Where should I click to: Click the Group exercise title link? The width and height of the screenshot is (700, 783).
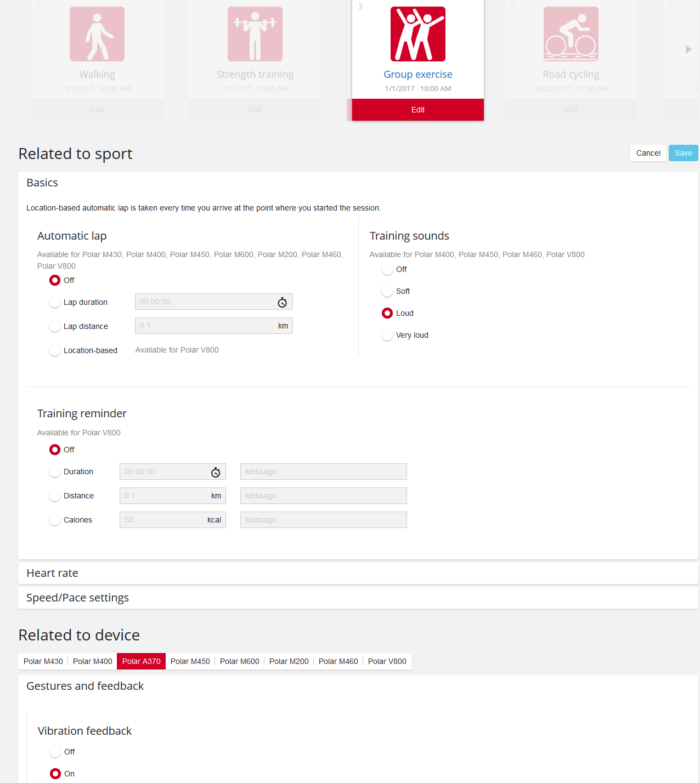[418, 74]
